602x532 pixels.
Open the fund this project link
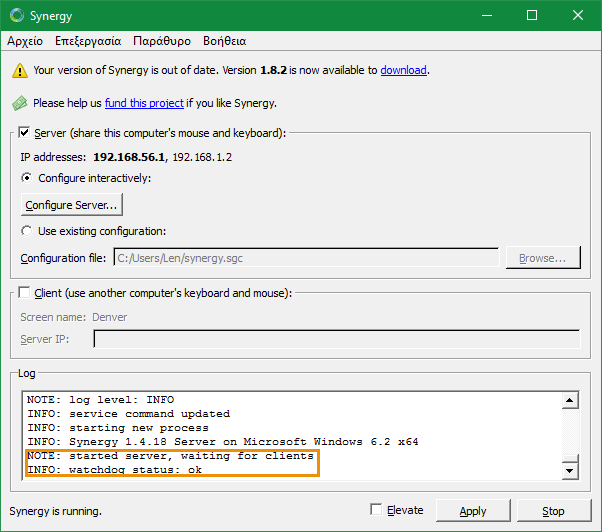144,103
